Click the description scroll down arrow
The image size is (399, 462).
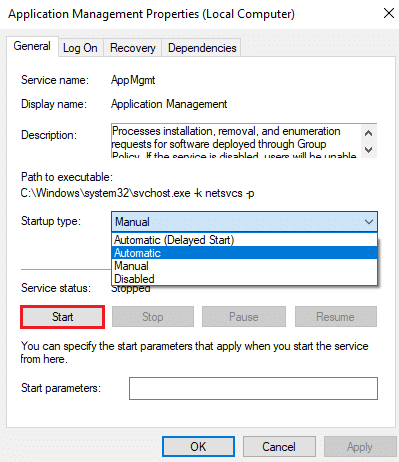click(x=368, y=150)
